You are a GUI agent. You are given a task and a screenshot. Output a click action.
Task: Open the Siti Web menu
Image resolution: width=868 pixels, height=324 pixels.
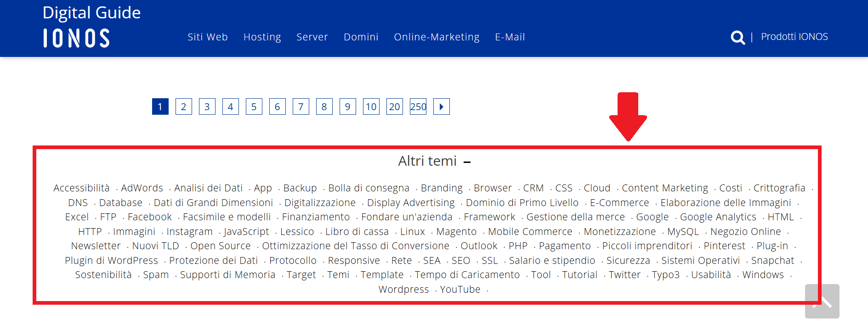(x=208, y=37)
